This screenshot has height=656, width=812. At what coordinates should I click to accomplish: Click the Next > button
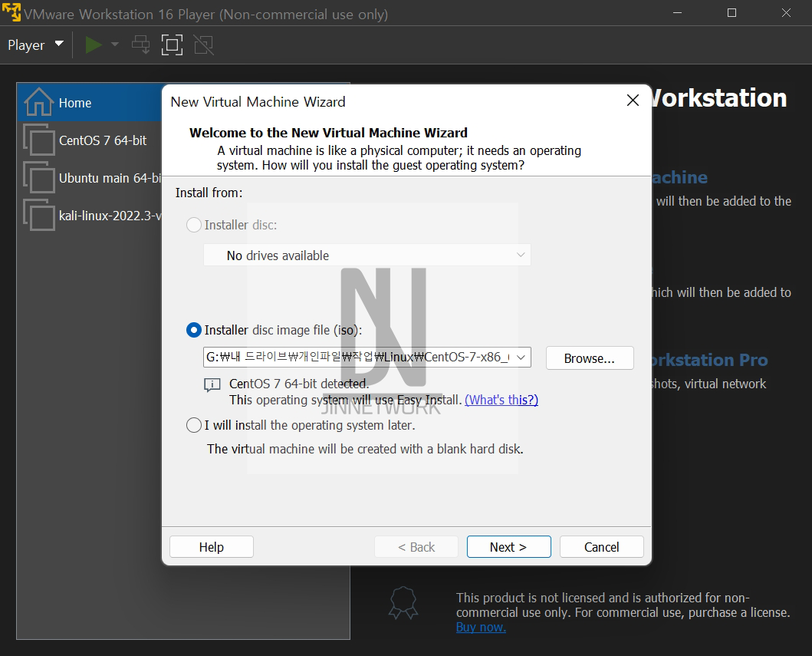tap(508, 546)
